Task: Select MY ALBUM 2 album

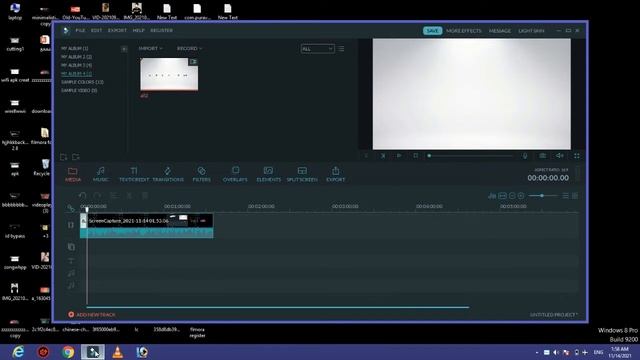Action: pos(76,57)
